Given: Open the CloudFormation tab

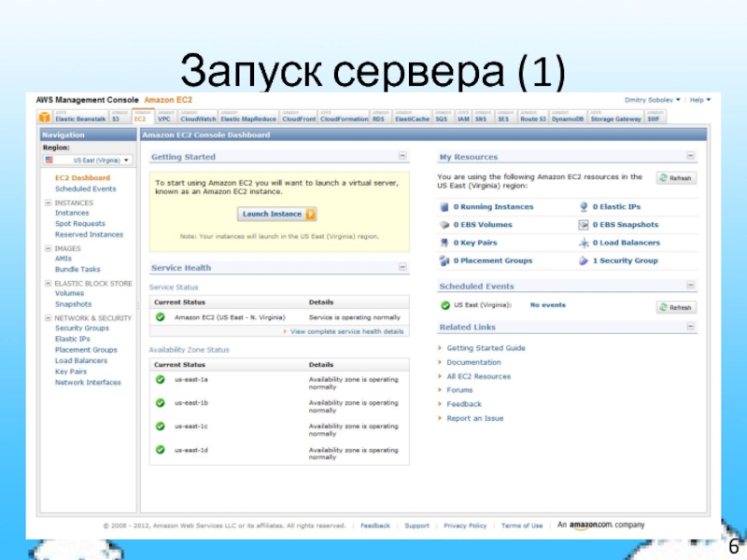Looking at the screenshot, I should click(x=344, y=118).
